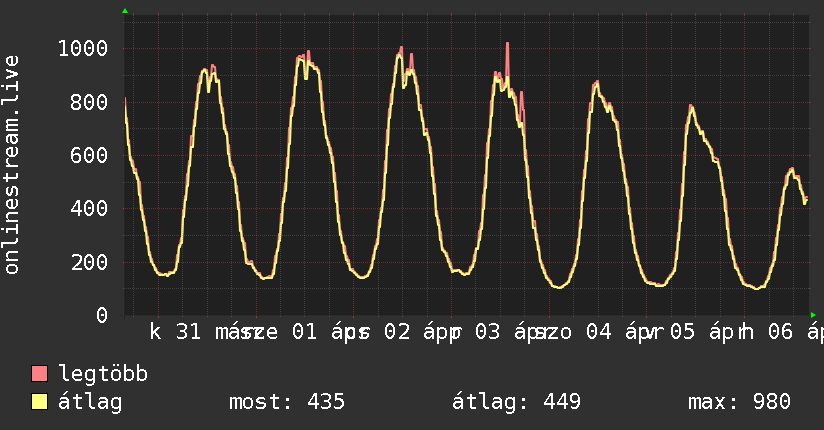The image size is (824, 430).
Task: Select the átlag legend label text
Action: (x=90, y=402)
